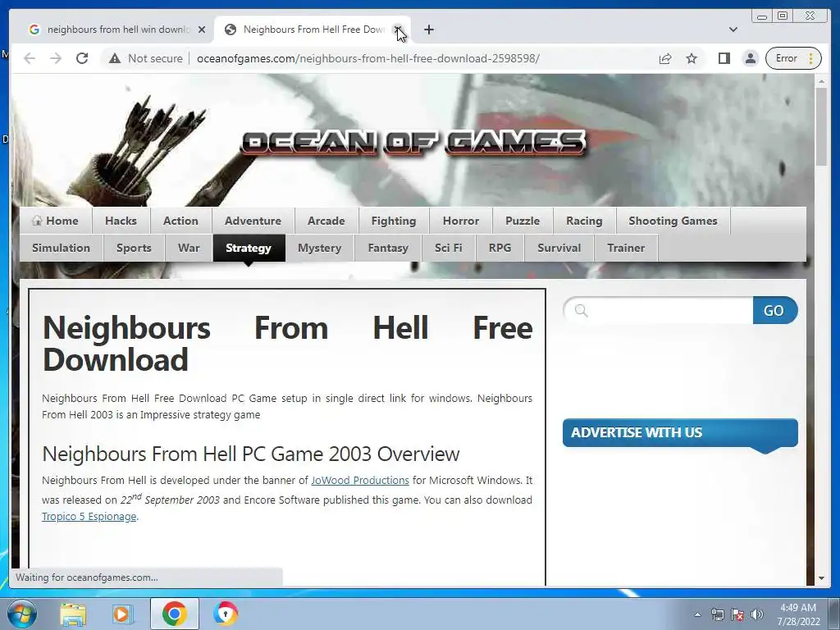The height and width of the screenshot is (630, 840).
Task: Open the Fantasy category
Action: pyautogui.click(x=388, y=248)
